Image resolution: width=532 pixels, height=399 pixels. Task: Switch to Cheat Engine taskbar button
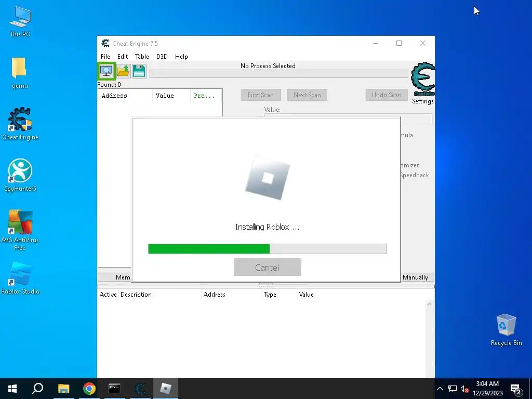click(x=140, y=389)
